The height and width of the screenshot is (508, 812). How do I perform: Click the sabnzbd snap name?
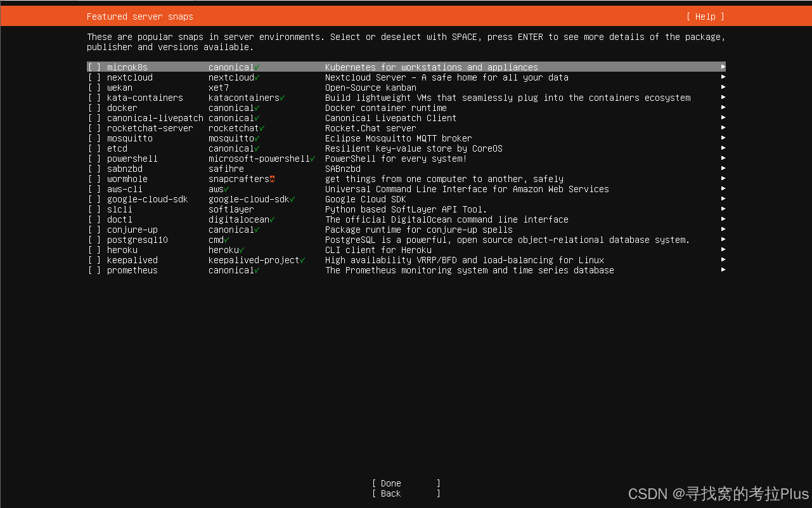click(125, 169)
